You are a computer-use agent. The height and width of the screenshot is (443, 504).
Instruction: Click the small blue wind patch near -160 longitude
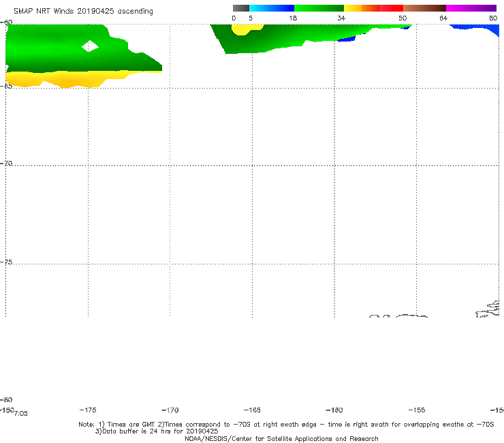tap(347, 39)
